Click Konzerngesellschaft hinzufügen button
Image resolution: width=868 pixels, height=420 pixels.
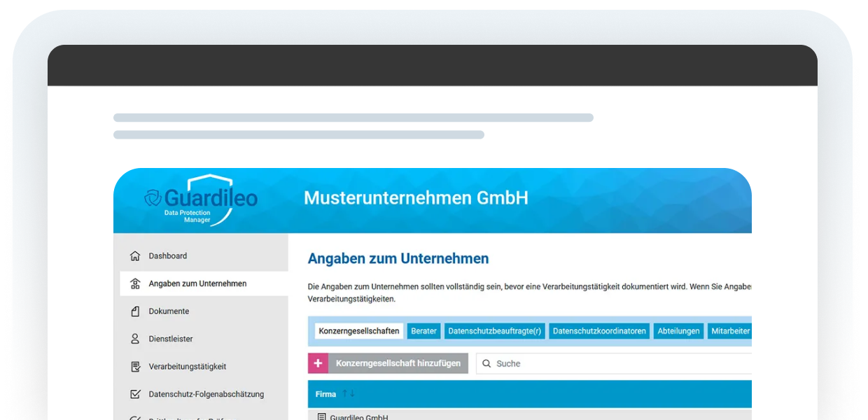pos(388,363)
